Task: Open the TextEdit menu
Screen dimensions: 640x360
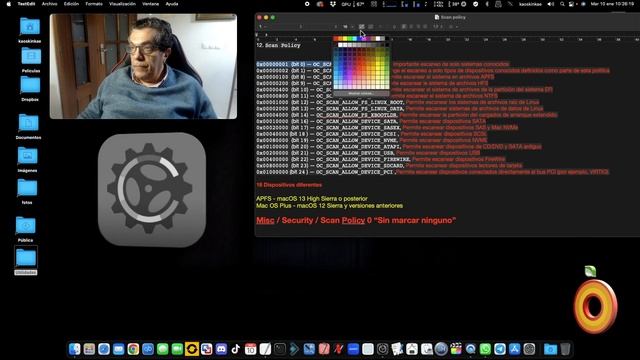Action: click(26, 4)
